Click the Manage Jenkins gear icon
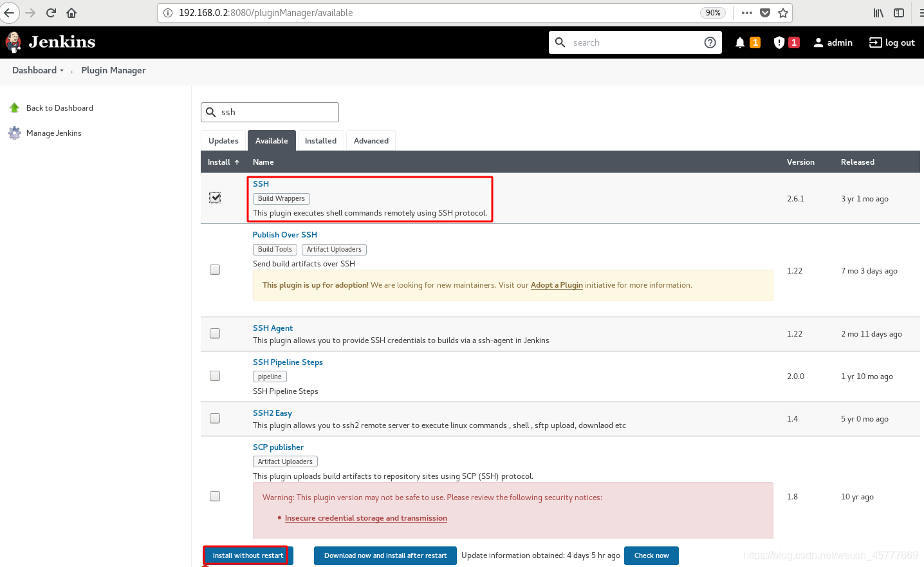The height and width of the screenshot is (567, 924). click(14, 133)
